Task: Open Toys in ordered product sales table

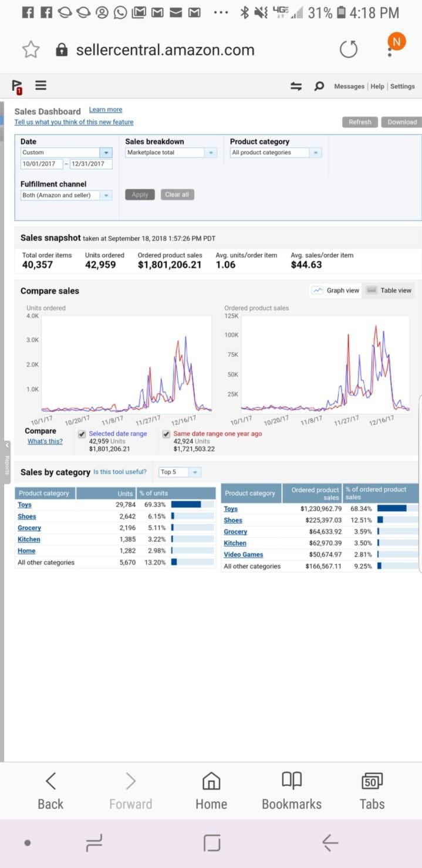Action: coord(231,509)
